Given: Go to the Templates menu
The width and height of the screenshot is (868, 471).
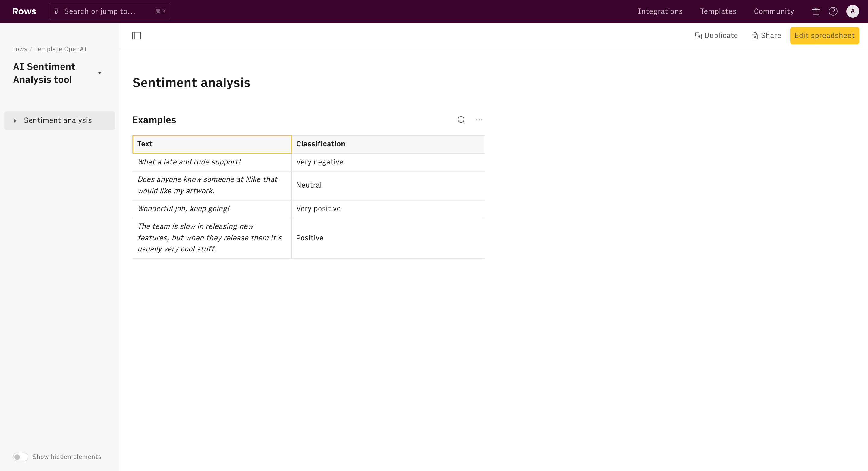Looking at the screenshot, I should [x=718, y=11].
